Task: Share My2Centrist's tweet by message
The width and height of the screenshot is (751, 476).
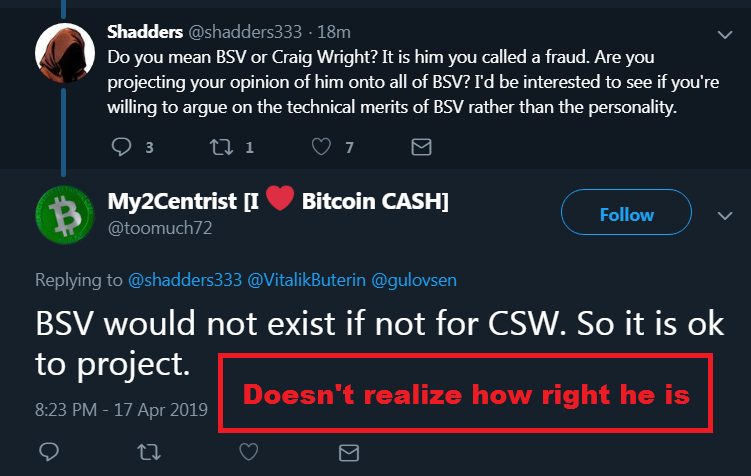Action: point(348,453)
